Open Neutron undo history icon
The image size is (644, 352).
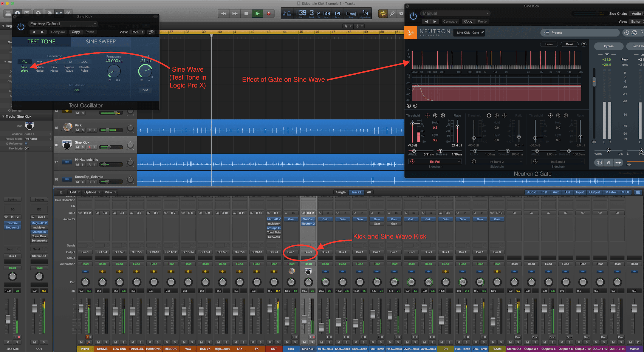pos(626,33)
